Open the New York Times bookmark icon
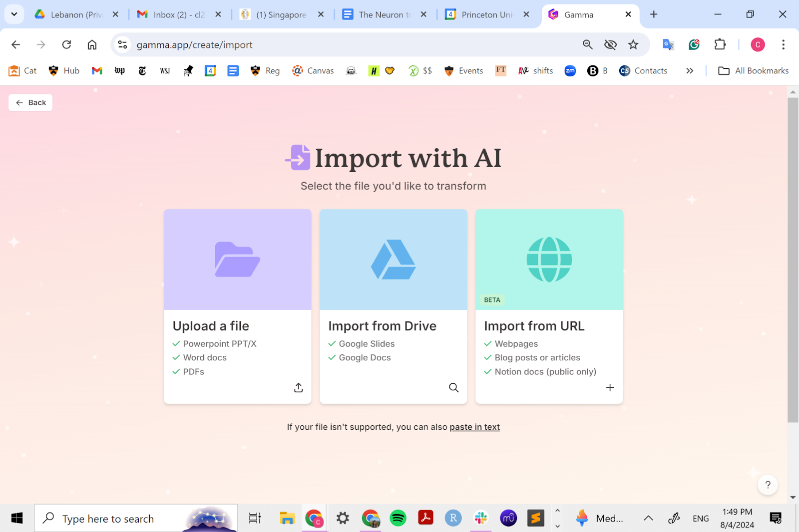This screenshot has height=532, width=799. click(x=142, y=71)
